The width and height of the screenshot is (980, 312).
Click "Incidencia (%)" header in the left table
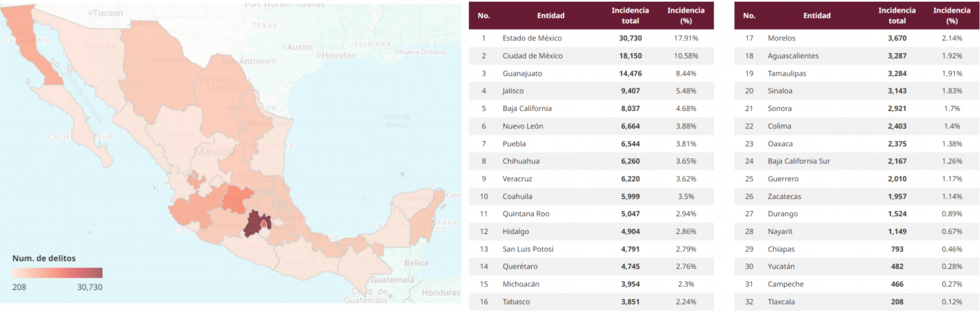[685, 15]
